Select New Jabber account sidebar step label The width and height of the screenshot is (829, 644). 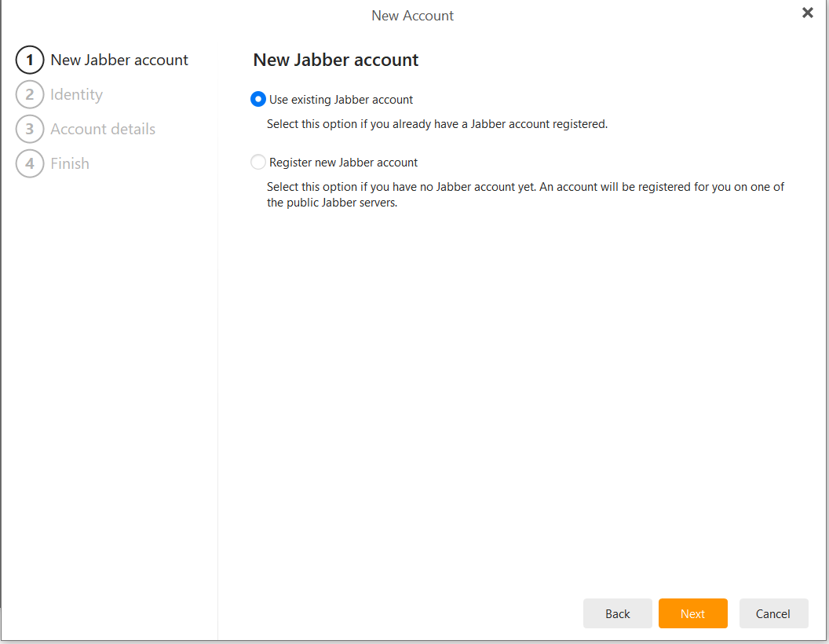[x=119, y=60]
